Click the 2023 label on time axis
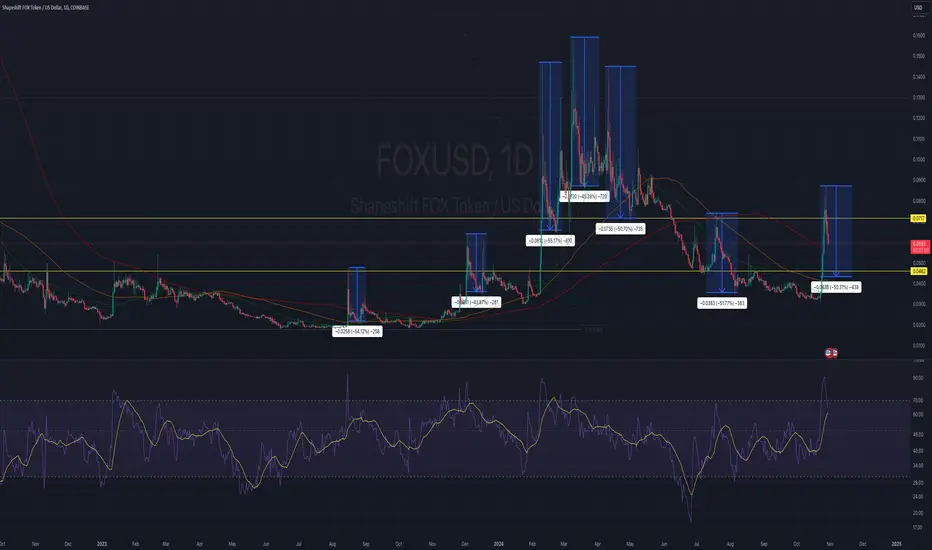The image size is (932, 550). pyautogui.click(x=102, y=544)
